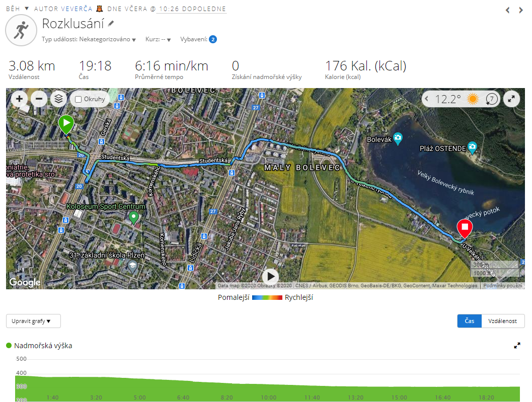532x402 pixels.
Task: Expand the Nadmořská výška chart
Action: coord(517,346)
